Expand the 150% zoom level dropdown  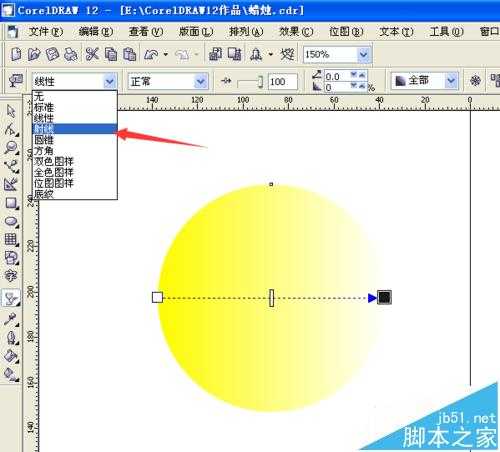[x=364, y=54]
